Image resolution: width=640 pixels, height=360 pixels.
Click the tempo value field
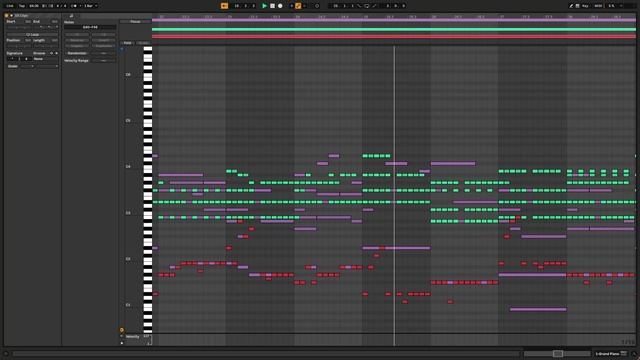34,6
